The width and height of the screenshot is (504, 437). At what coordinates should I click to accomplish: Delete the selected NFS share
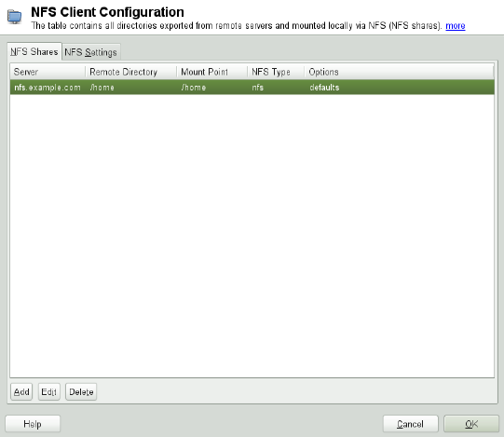coord(81,391)
